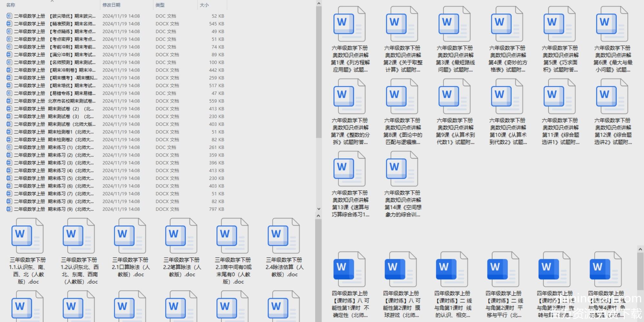Select the file 二年级数学上册【考点密押】期末考点...
This screenshot has width=644, height=322.
tap(55, 39)
